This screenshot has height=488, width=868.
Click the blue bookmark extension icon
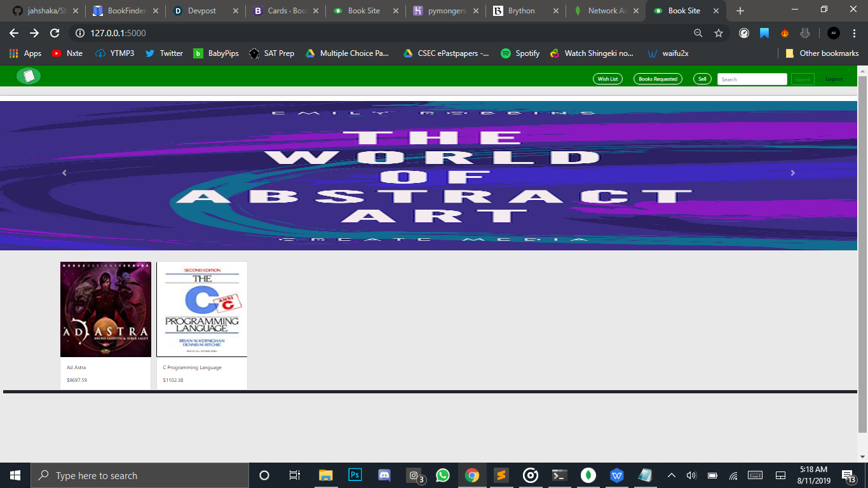pyautogui.click(x=764, y=33)
